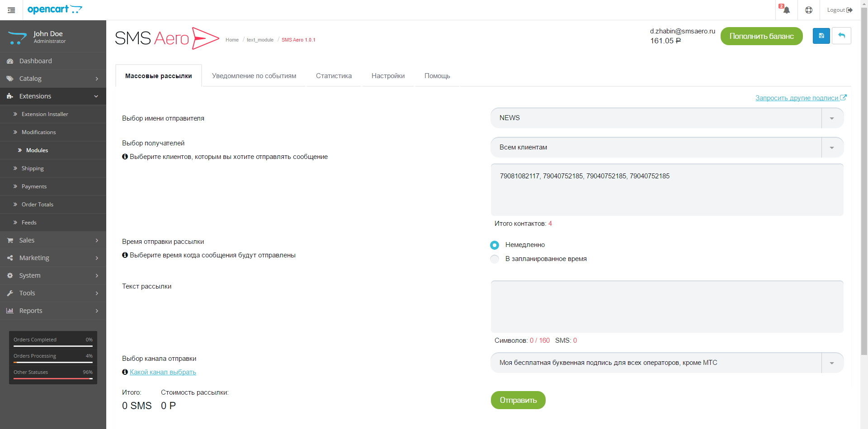
Task: Click the Marketing share icon
Action: [x=10, y=258]
